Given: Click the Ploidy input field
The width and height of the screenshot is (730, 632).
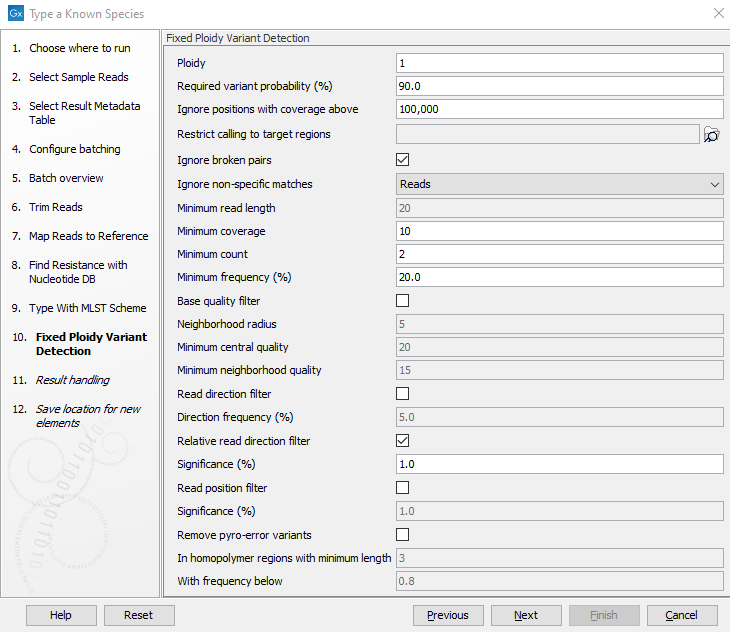Looking at the screenshot, I should coord(559,63).
